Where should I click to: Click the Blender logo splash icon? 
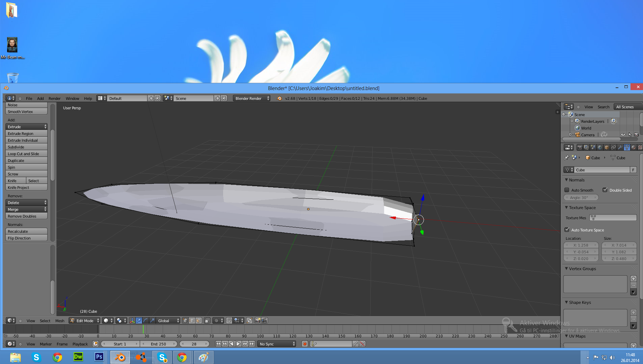coord(279,98)
